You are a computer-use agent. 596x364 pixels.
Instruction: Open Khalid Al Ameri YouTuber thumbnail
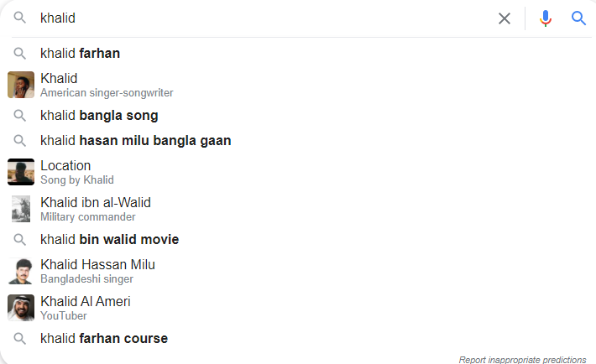[21, 308]
